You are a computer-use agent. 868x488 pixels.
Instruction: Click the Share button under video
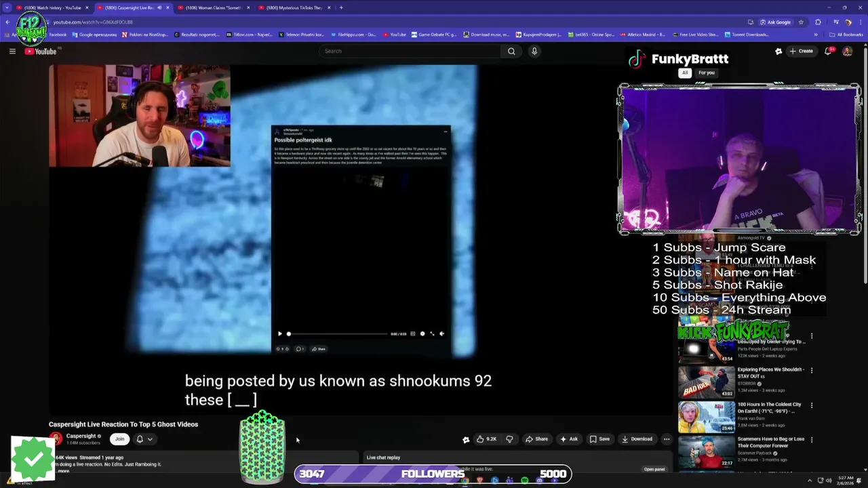tap(536, 439)
